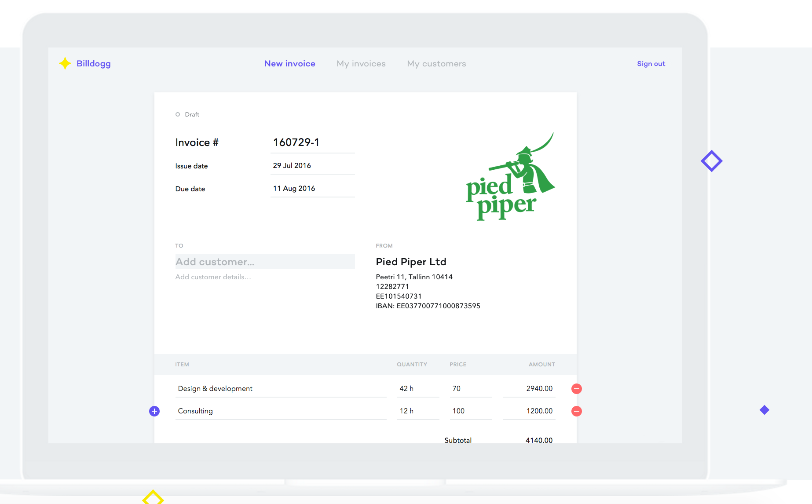Screen dimensions: 812x504
Task: Click the AMOUNT column header
Action: click(x=542, y=365)
